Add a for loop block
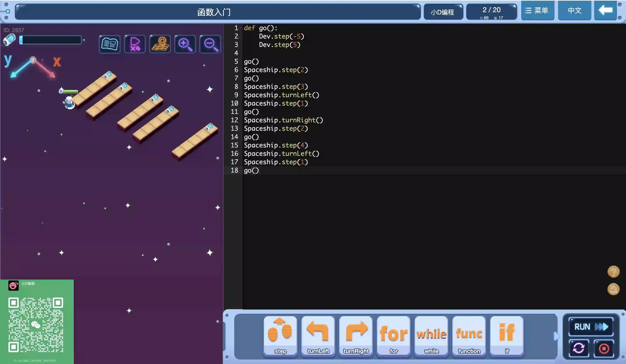The width and height of the screenshot is (626, 364). tap(394, 335)
